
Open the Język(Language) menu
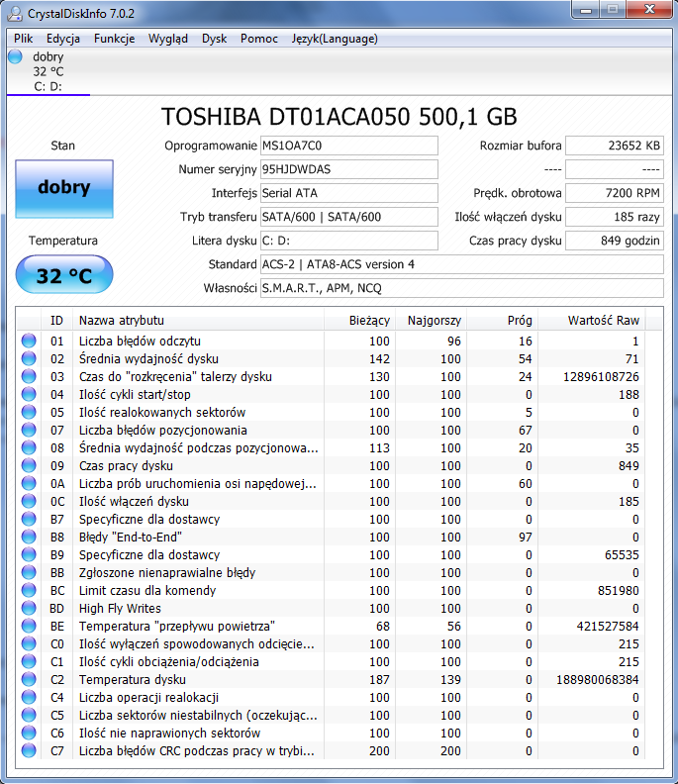click(x=335, y=39)
